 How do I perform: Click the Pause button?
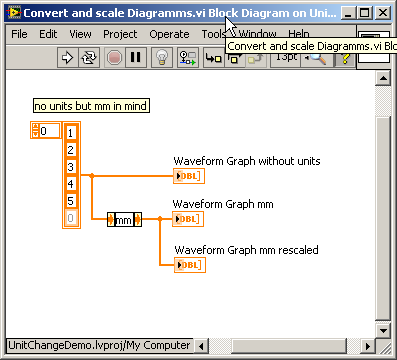pos(135,58)
